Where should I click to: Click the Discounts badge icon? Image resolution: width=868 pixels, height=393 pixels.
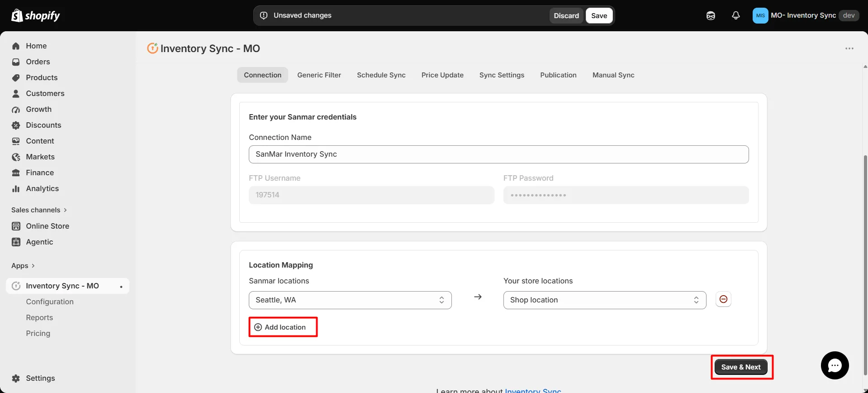16,125
